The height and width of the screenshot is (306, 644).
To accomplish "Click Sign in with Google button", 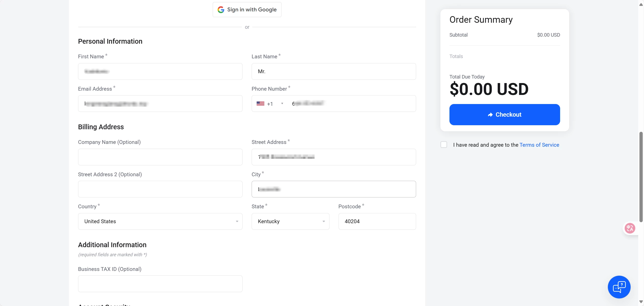I will pyautogui.click(x=247, y=10).
